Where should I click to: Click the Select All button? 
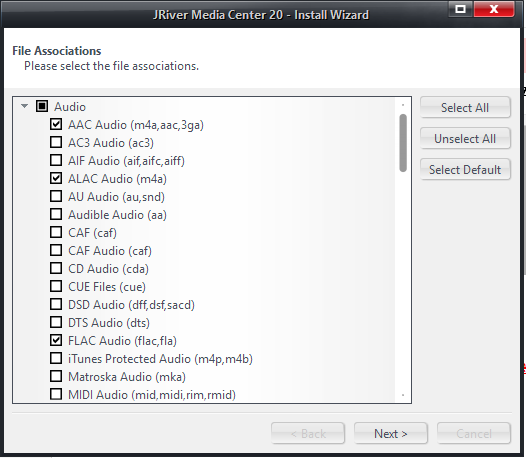tap(465, 108)
